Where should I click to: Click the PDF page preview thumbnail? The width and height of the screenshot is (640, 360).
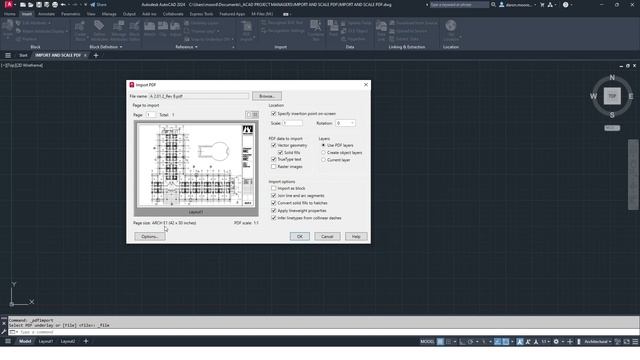(x=196, y=165)
